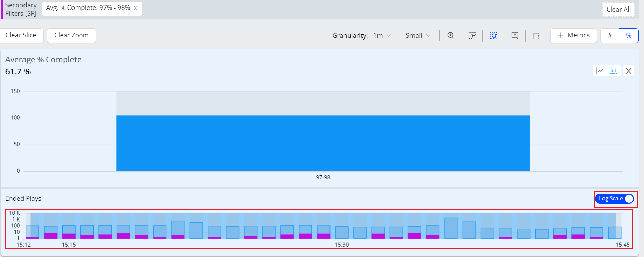Select the % percentage display mode
The width and height of the screenshot is (644, 257).
pyautogui.click(x=628, y=35)
